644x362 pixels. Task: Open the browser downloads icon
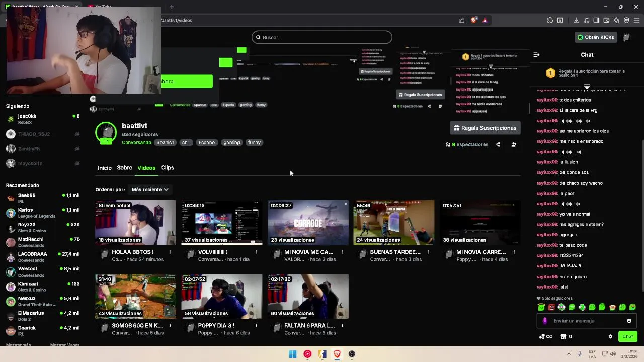point(576,20)
